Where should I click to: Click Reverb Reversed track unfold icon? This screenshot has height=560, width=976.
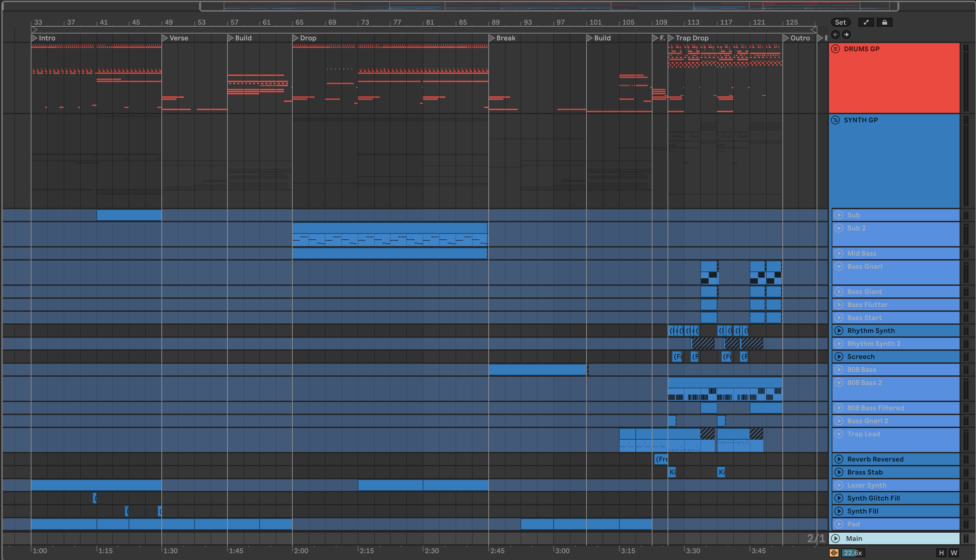839,459
